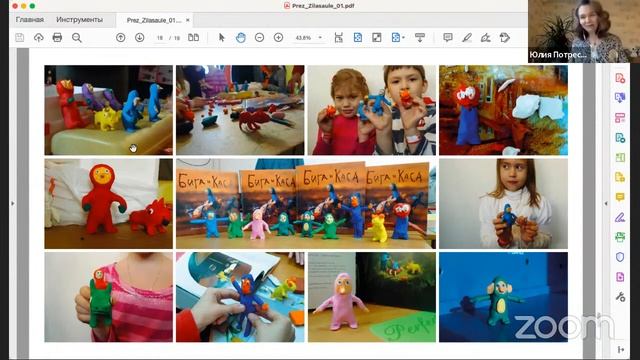Open the yellow pages tool in sidebar
Image resolution: width=640 pixels, height=360 pixels.
[x=620, y=177]
